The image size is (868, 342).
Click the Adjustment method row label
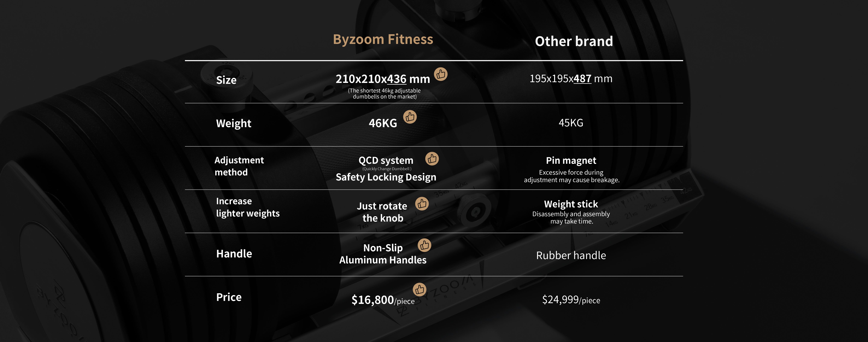point(239,166)
